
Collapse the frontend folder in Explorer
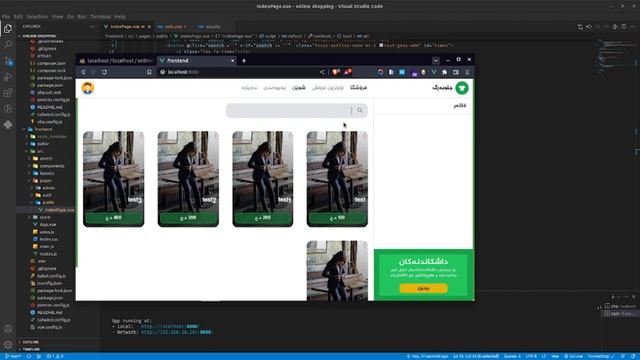pos(43,129)
